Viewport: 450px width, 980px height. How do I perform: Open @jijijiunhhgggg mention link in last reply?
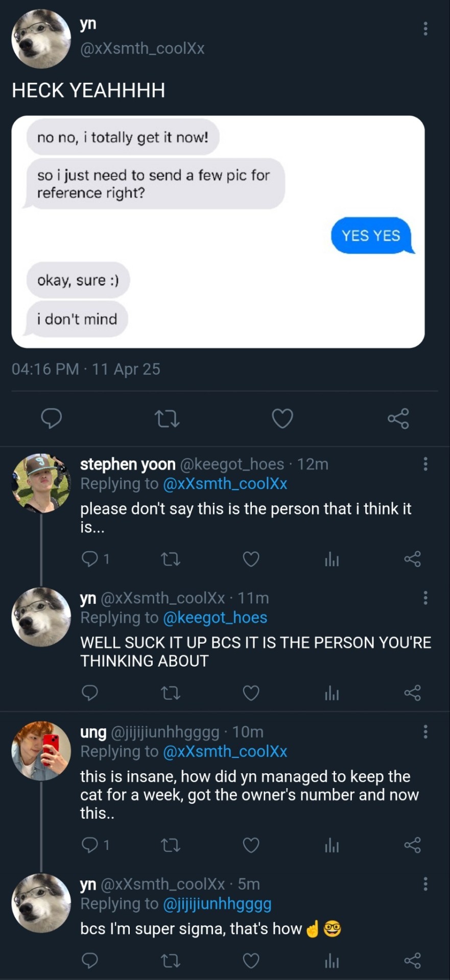coord(217,904)
